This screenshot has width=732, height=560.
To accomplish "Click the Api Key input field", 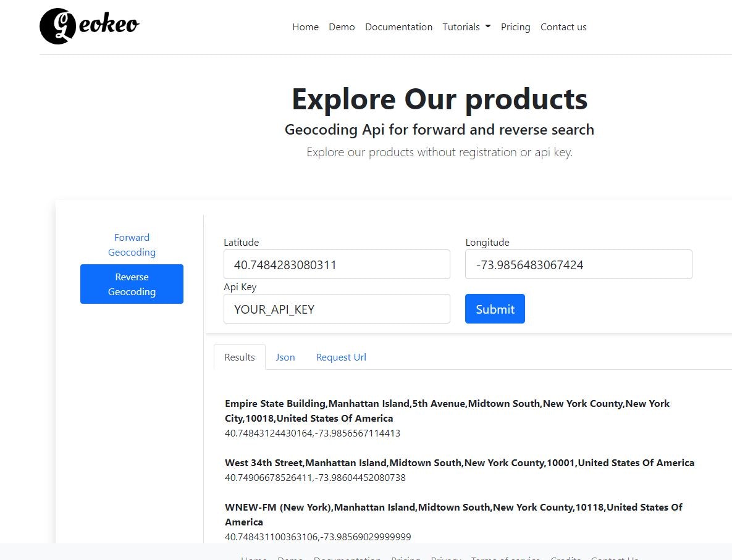I will tap(337, 309).
